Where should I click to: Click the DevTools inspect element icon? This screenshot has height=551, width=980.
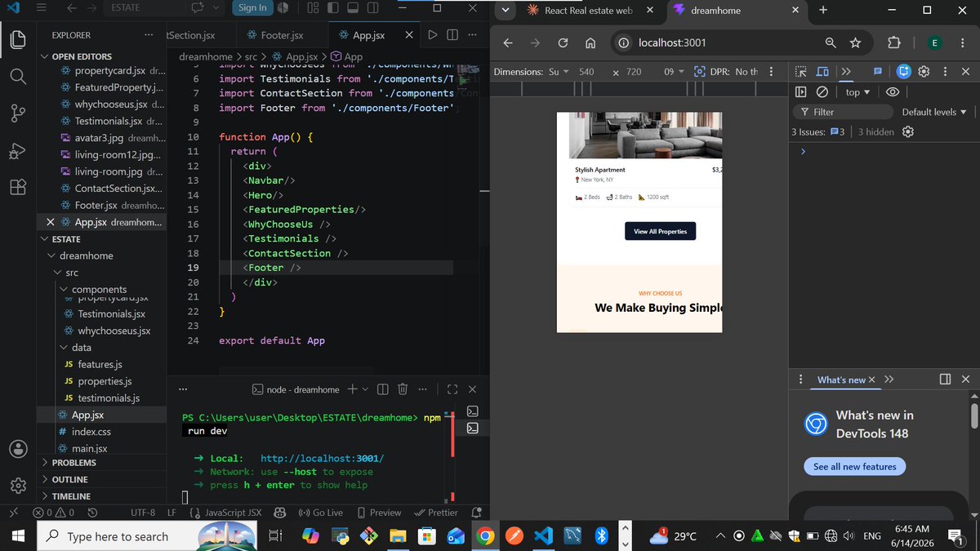coord(801,71)
